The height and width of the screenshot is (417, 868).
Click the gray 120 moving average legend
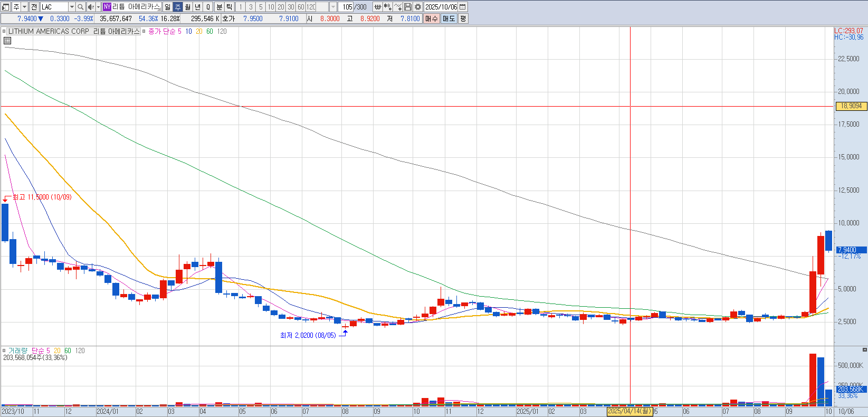[222, 31]
